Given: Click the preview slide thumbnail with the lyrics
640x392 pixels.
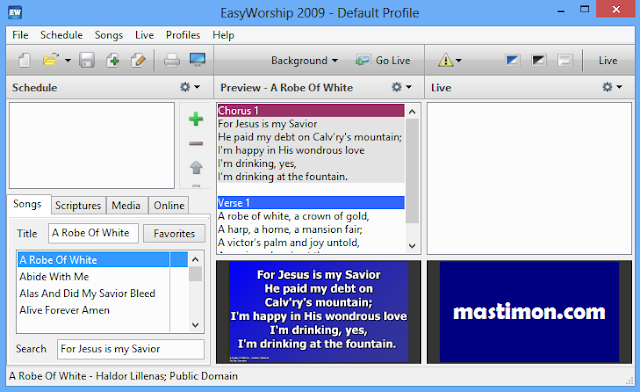Looking at the screenshot, I should click(x=319, y=312).
